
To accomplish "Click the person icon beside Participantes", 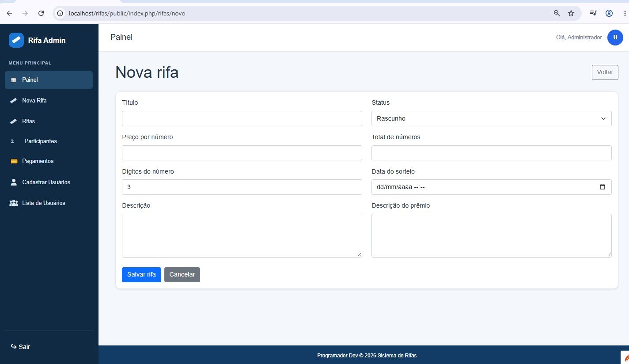I will [13, 141].
